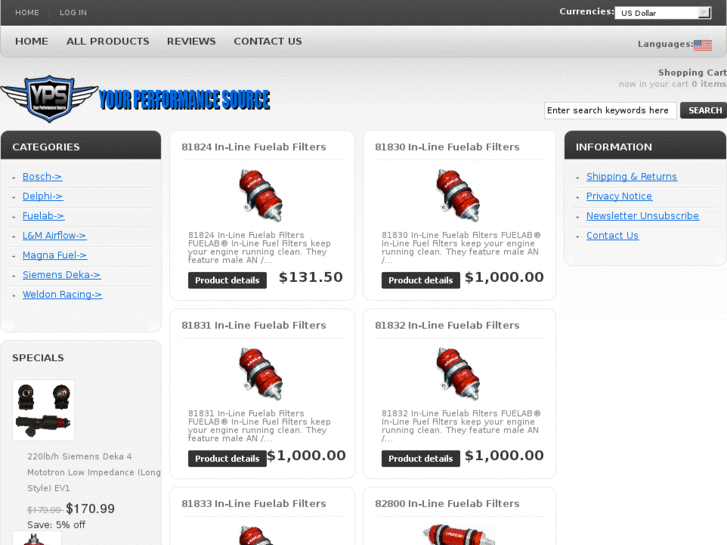Click the 81833 In-Line Fuelab Filters title
Image resolution: width=727 pixels, height=545 pixels.
(254, 504)
